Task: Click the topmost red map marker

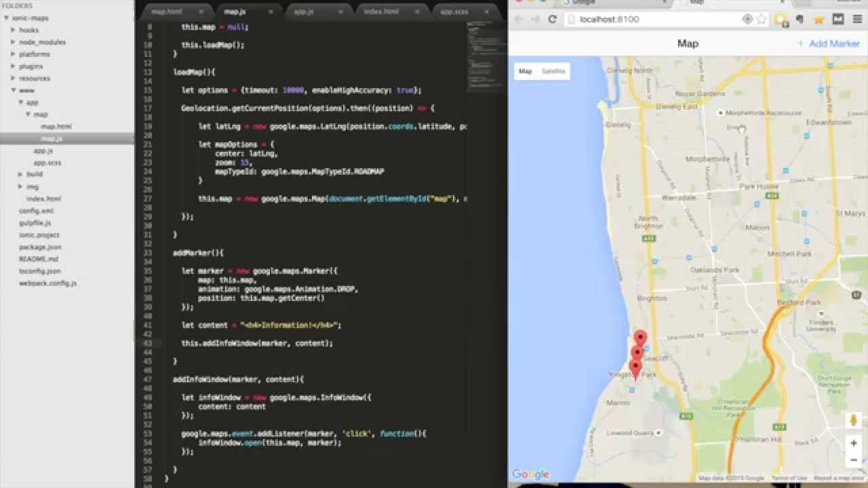Action: 640,338
